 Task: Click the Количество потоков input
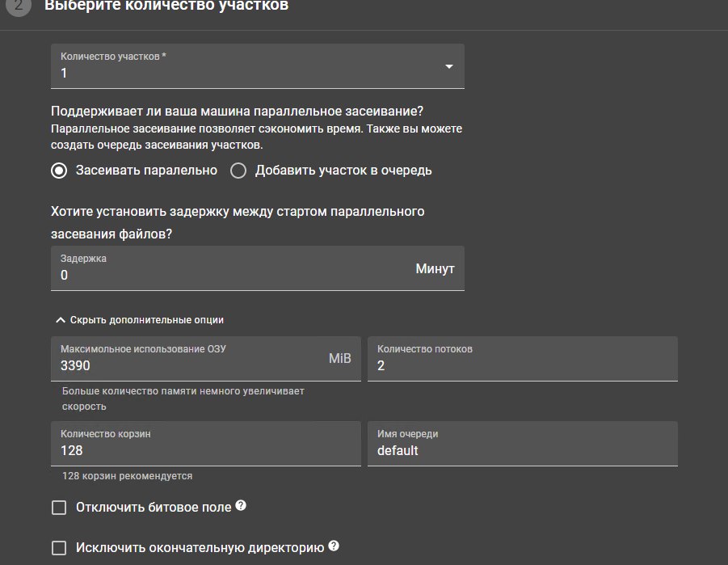pyautogui.click(x=522, y=365)
